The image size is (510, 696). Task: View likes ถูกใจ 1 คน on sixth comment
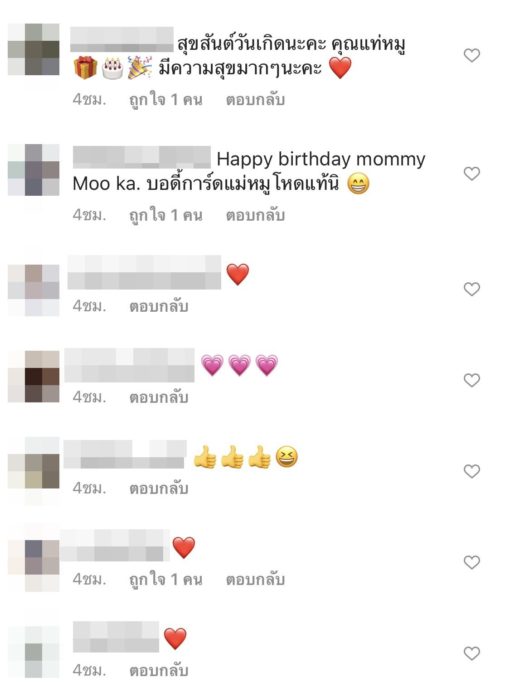coord(166,579)
